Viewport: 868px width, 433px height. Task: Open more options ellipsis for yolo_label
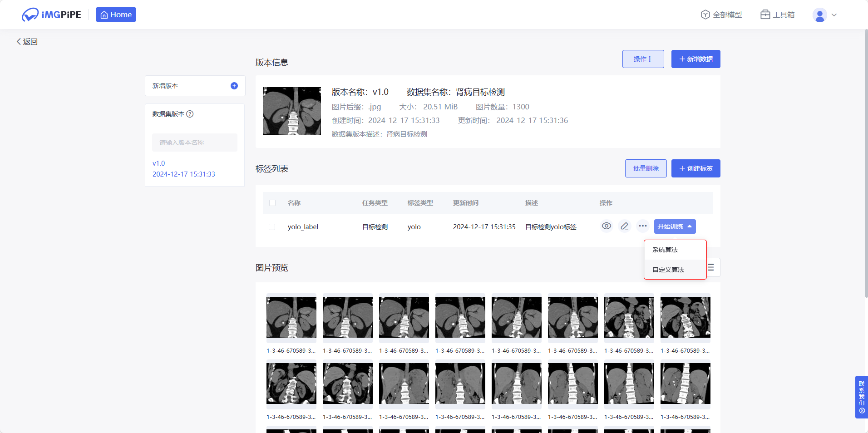643,226
